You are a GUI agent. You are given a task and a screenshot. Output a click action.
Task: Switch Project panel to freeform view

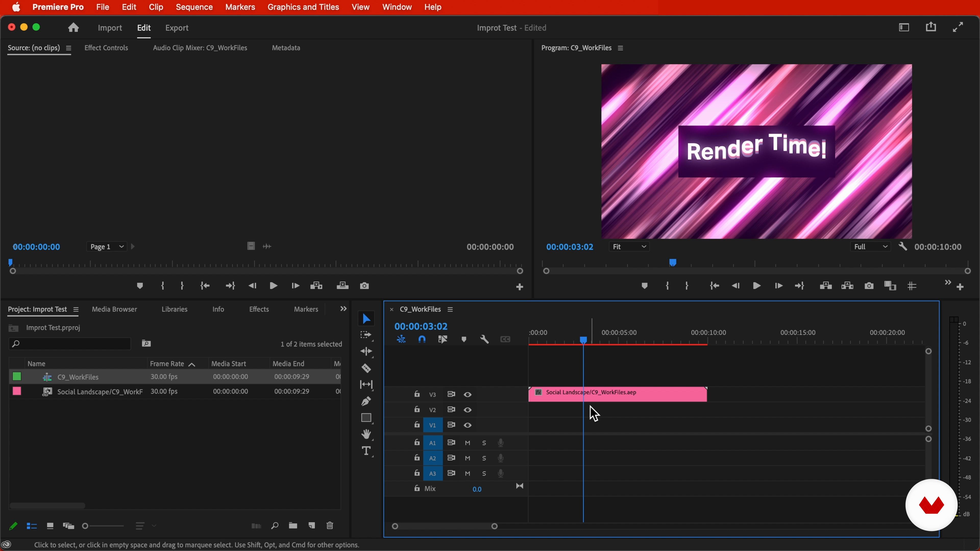[68, 526]
